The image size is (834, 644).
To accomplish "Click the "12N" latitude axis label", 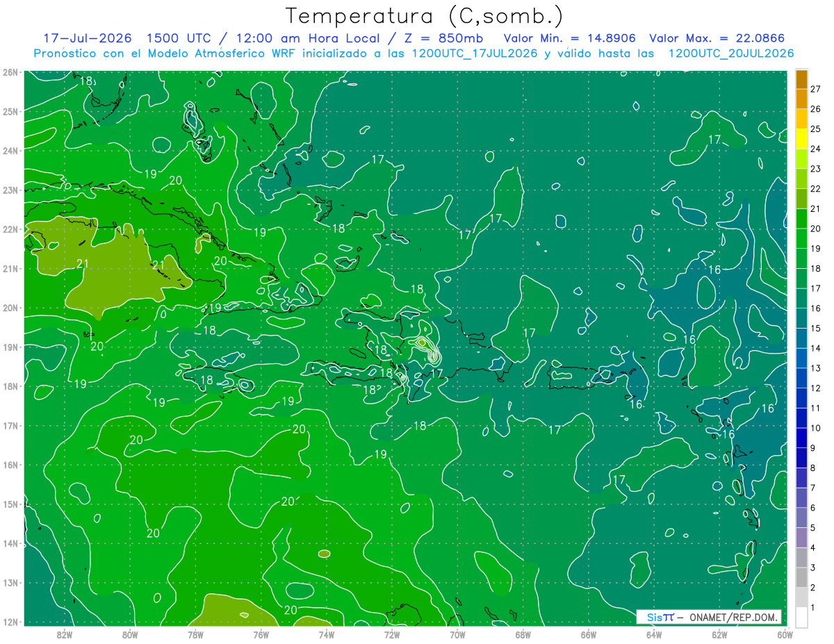I will pyautogui.click(x=10, y=622).
